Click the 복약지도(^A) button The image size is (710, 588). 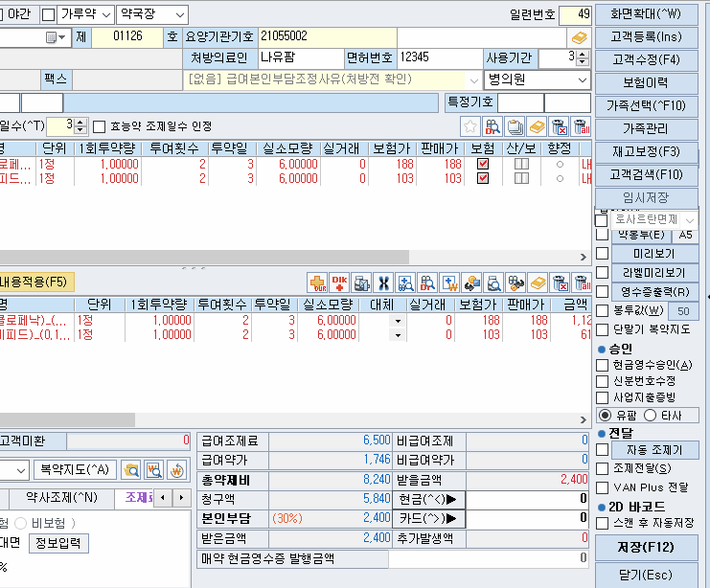[75, 470]
